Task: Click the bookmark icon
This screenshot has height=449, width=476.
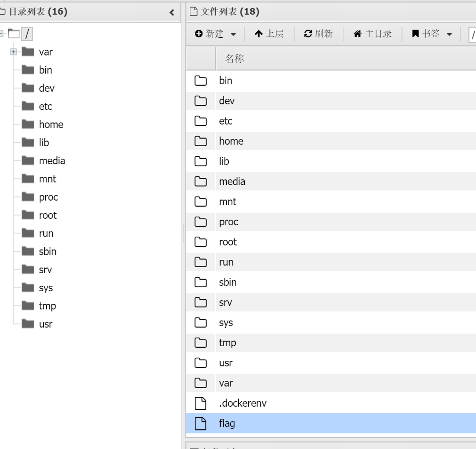Action: pyautogui.click(x=415, y=34)
